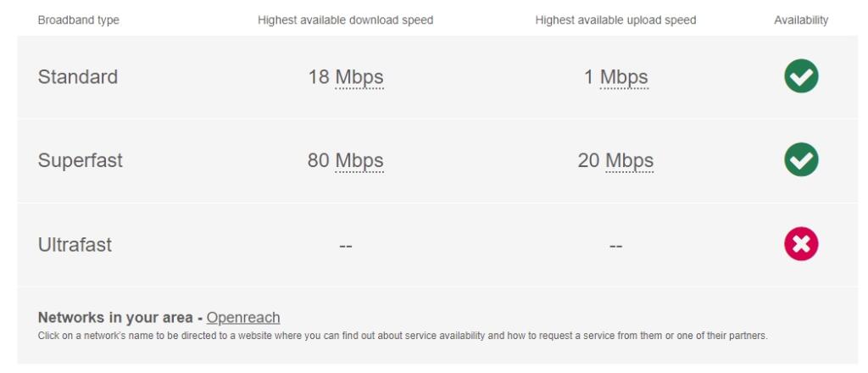The width and height of the screenshot is (868, 373).
Task: Click the green checkmark for Standard broadband
Action: coord(801,75)
